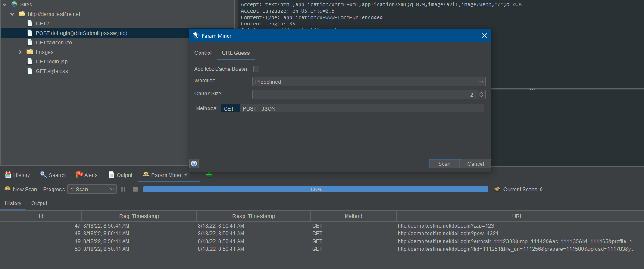
Task: Expand the images folder in the site tree
Action: (20, 52)
